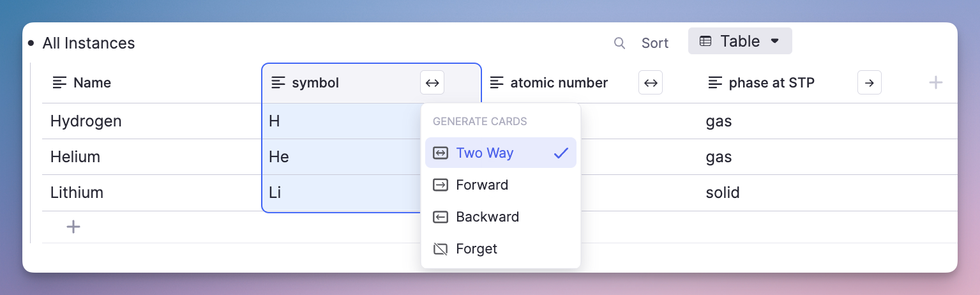
Task: Click the search magnifier icon
Action: tap(619, 43)
